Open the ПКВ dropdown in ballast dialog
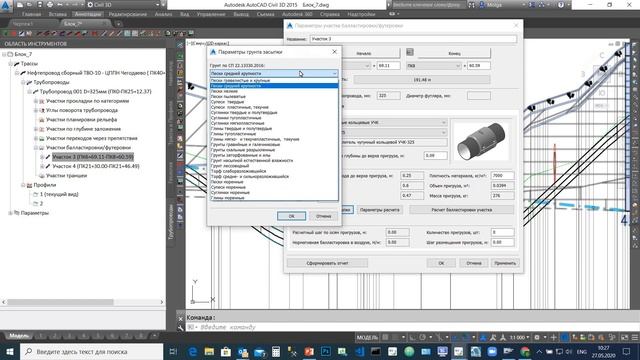The width and height of the screenshot is (640, 360). [x=434, y=66]
